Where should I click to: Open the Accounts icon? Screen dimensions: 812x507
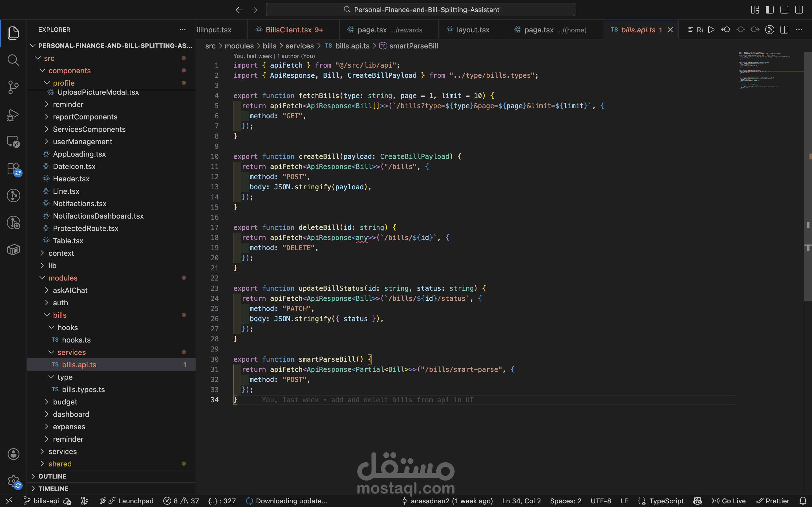pyautogui.click(x=14, y=454)
